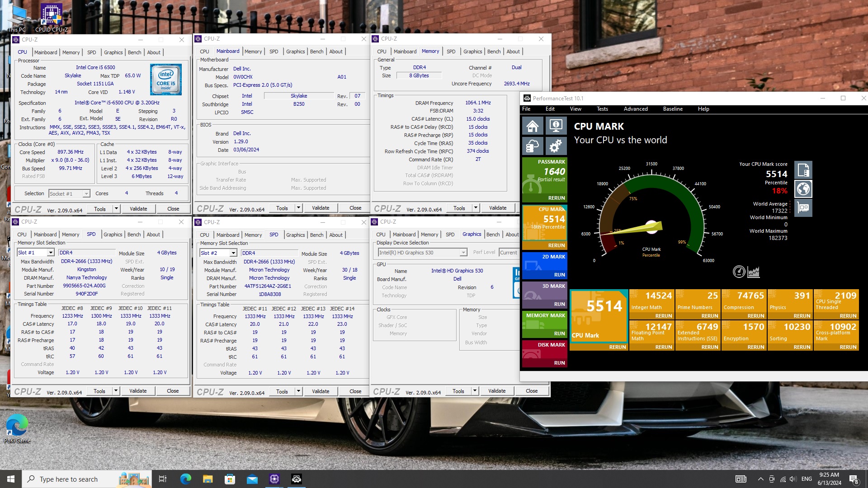
Task: Select the Current perf level box
Action: coord(508,253)
